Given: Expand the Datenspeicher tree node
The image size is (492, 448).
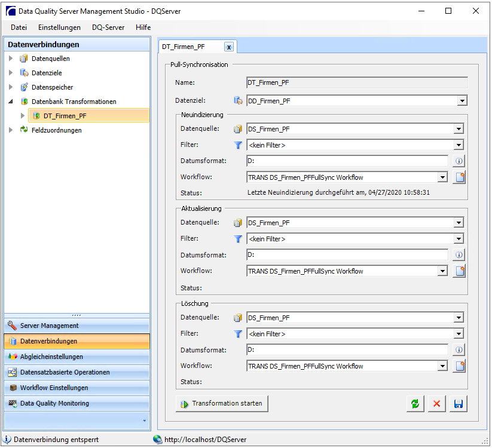Looking at the screenshot, I should (x=11, y=87).
